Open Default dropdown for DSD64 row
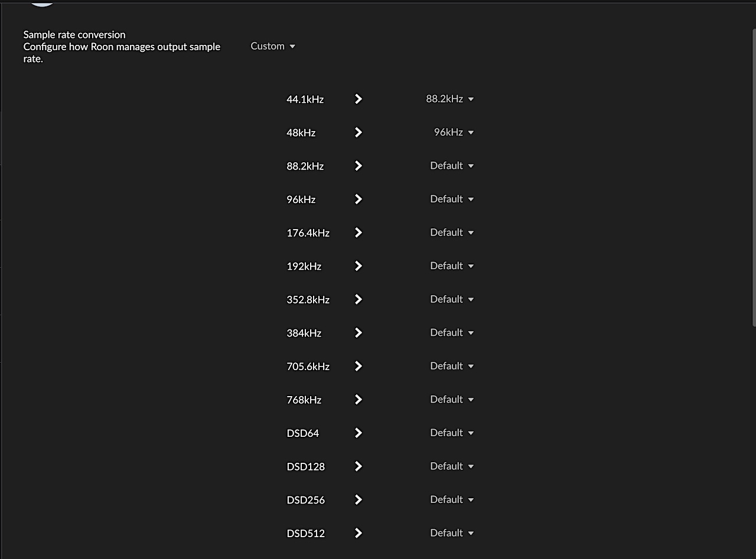The height and width of the screenshot is (559, 756). [451, 433]
